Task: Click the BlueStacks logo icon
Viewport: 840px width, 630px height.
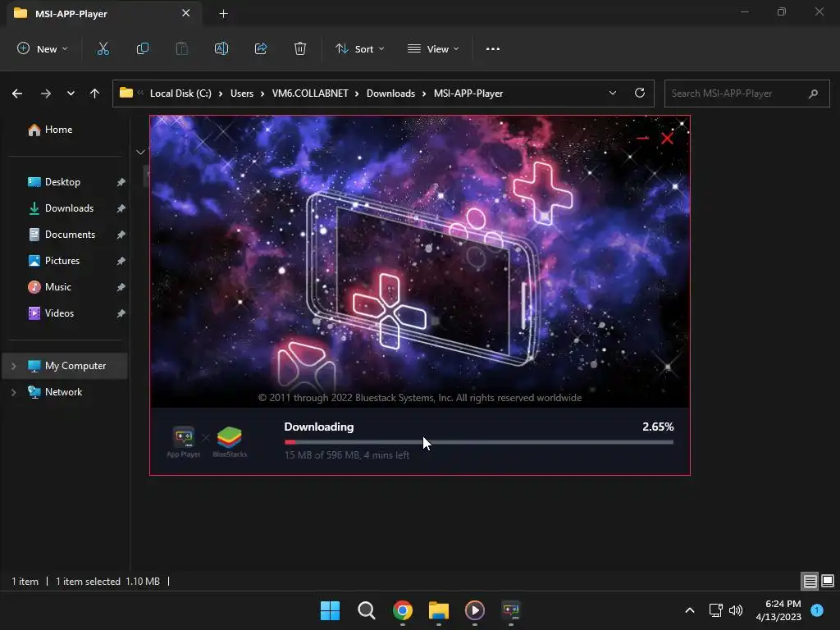Action: (x=230, y=441)
